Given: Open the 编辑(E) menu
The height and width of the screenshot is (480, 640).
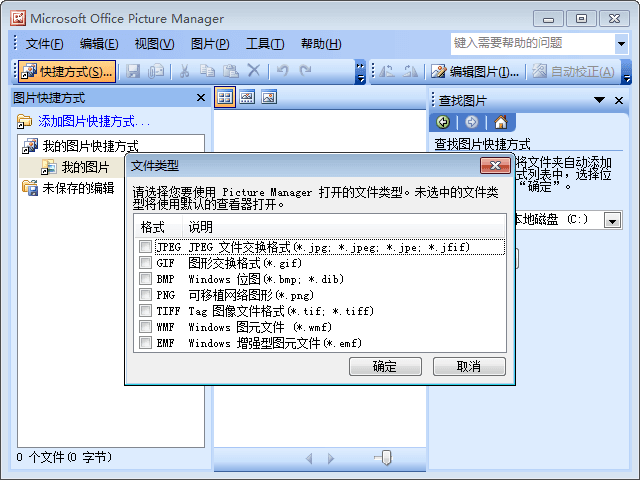Looking at the screenshot, I should 99,44.
